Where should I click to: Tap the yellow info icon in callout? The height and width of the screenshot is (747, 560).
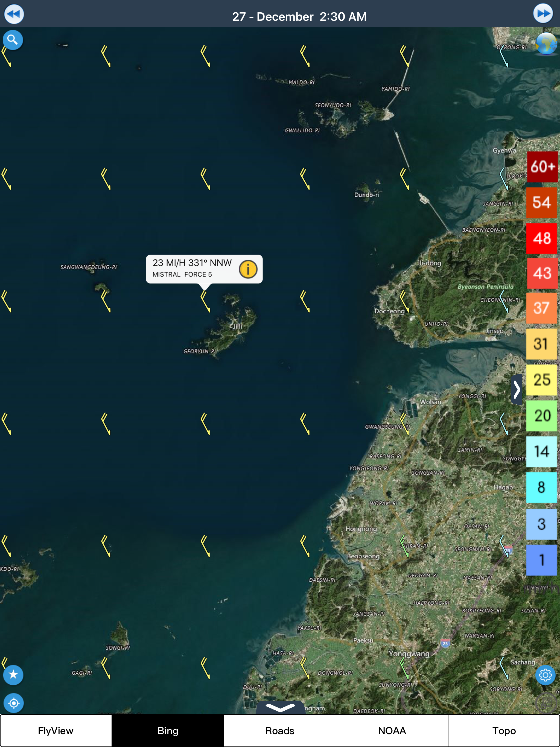pos(248,269)
